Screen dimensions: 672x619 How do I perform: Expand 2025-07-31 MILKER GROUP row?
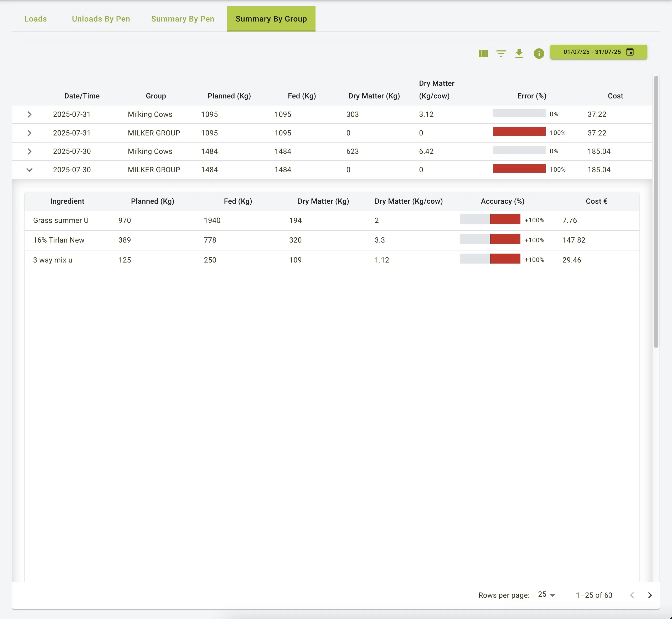click(x=29, y=133)
